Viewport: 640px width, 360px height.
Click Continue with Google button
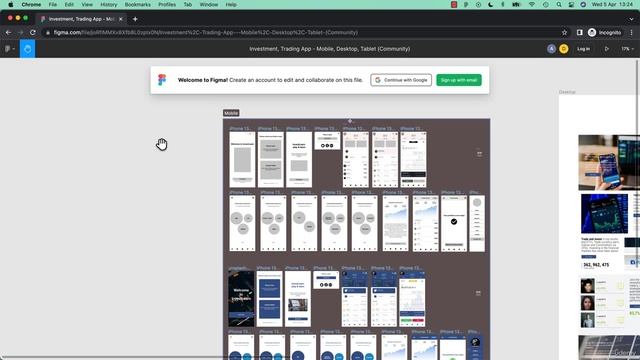click(401, 80)
